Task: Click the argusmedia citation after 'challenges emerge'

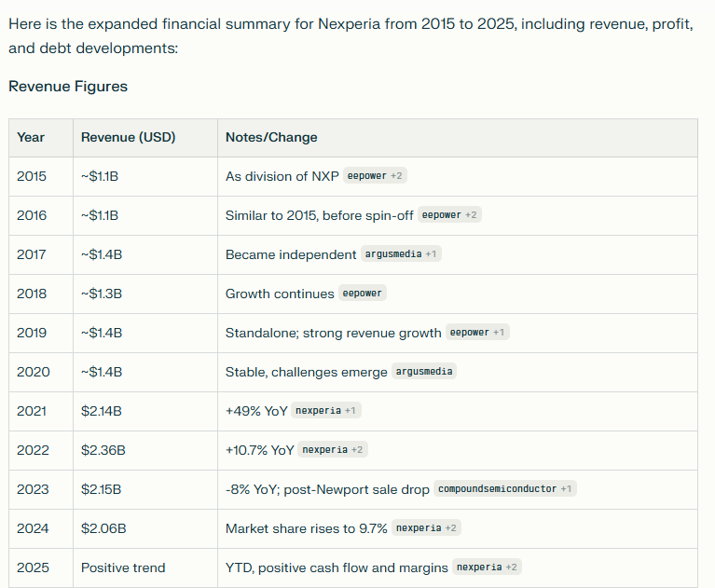Action: click(423, 372)
